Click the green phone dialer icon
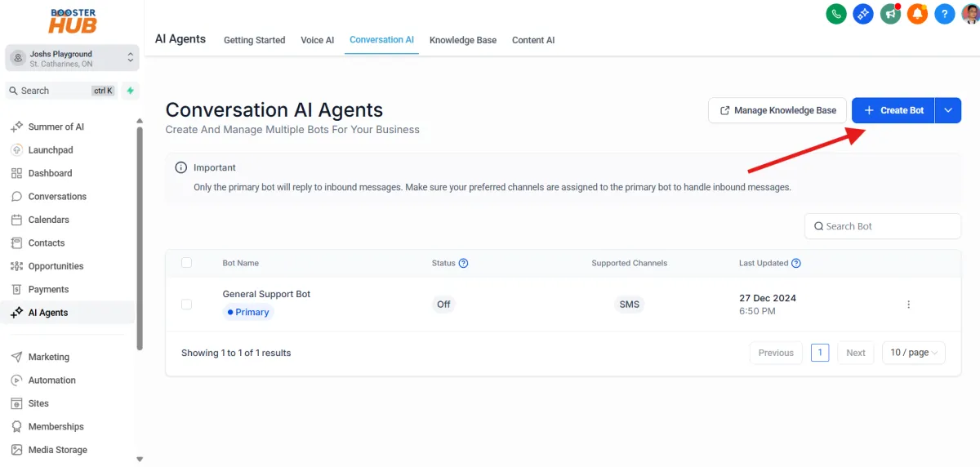The width and height of the screenshot is (980, 467). (836, 14)
